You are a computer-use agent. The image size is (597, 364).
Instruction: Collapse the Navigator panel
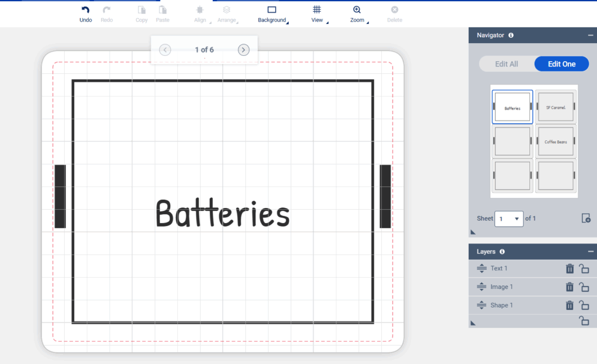point(591,36)
